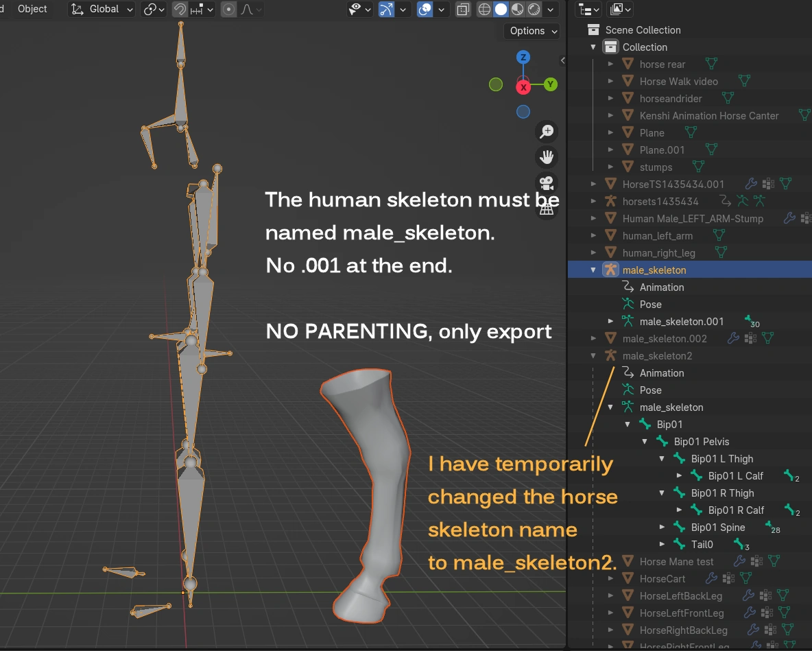Collapse the Bip01 Pelvis bone tree

pyautogui.click(x=645, y=442)
